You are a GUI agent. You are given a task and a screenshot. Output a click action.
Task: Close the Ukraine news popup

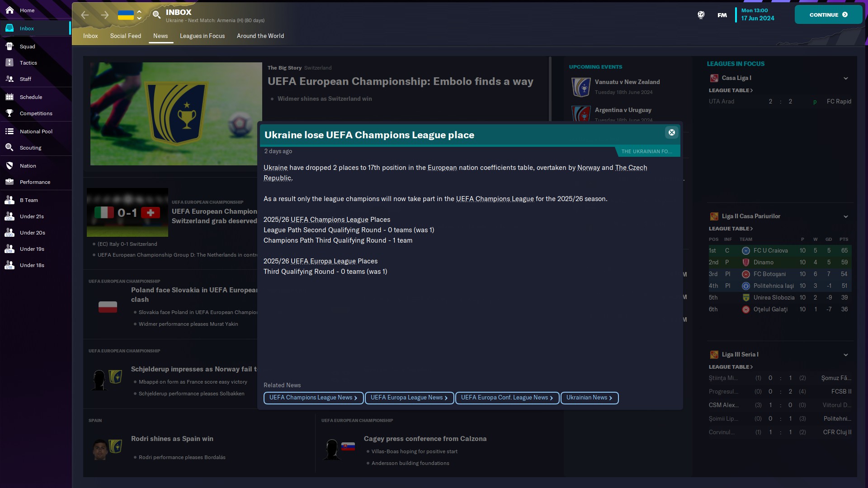click(x=671, y=132)
